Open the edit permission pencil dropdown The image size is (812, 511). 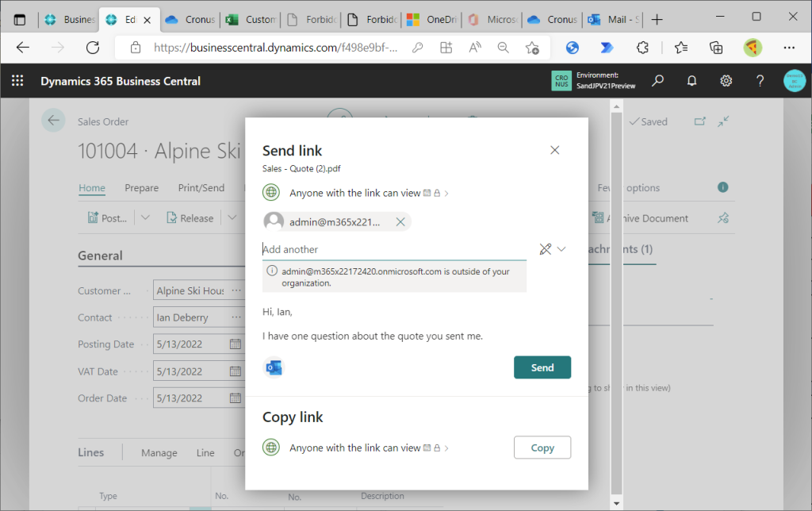pos(553,249)
